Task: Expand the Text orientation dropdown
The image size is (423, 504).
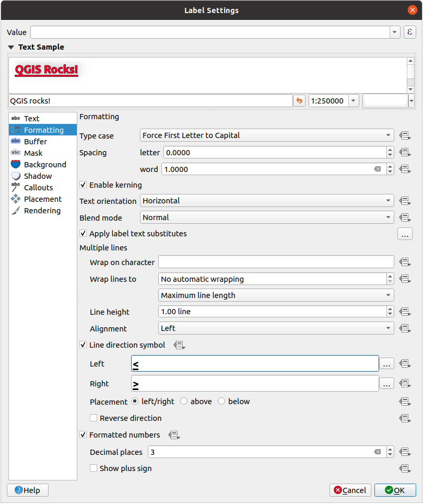Action: [267, 201]
